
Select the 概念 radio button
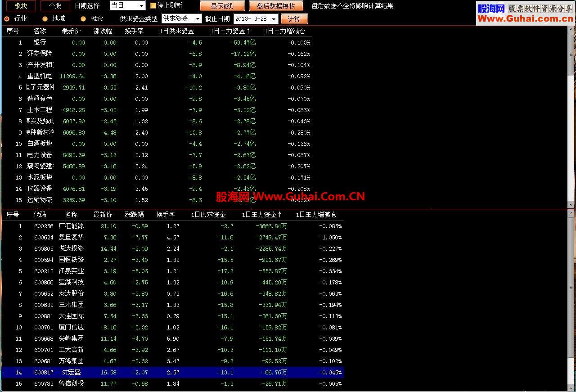point(83,18)
